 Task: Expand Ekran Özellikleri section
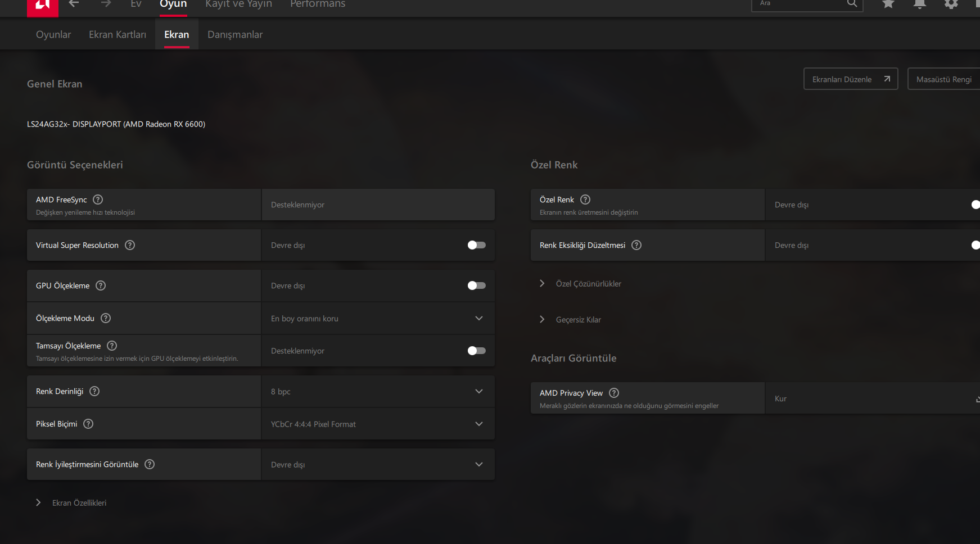[x=71, y=503]
